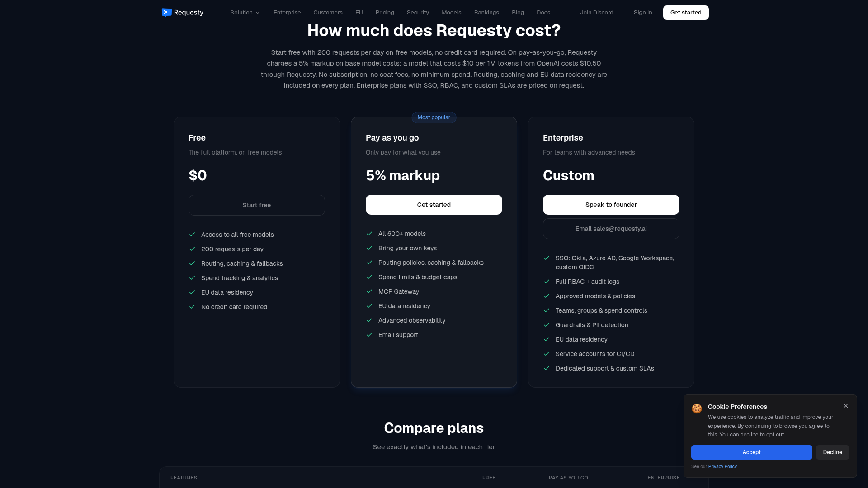
Task: Click the FEATURES column header
Action: [184, 478]
